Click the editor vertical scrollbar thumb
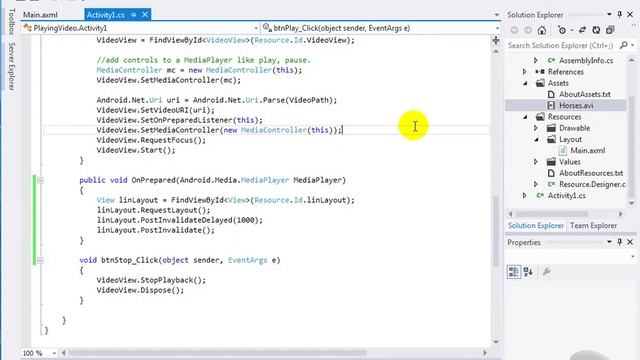640x360 pixels. (x=496, y=231)
